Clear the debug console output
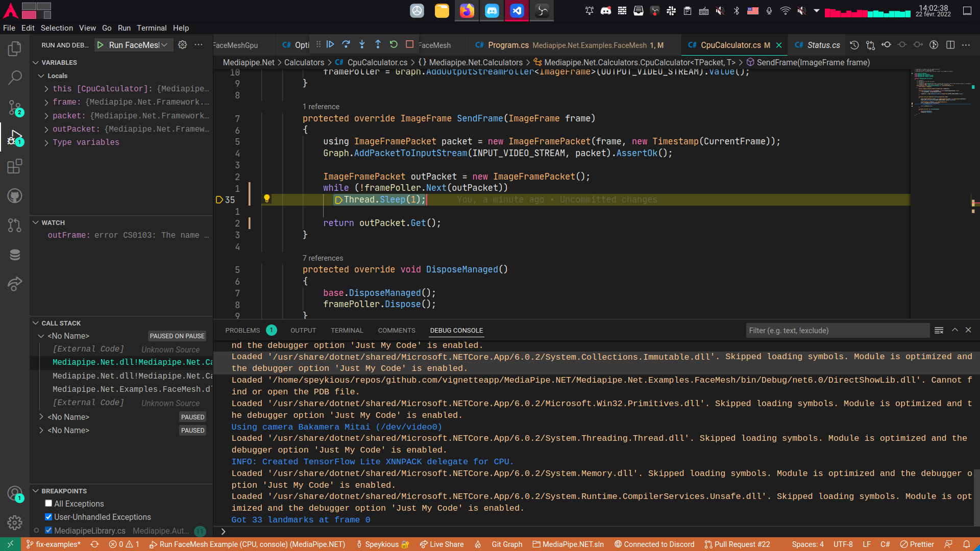The image size is (980, 551). coord(939,330)
